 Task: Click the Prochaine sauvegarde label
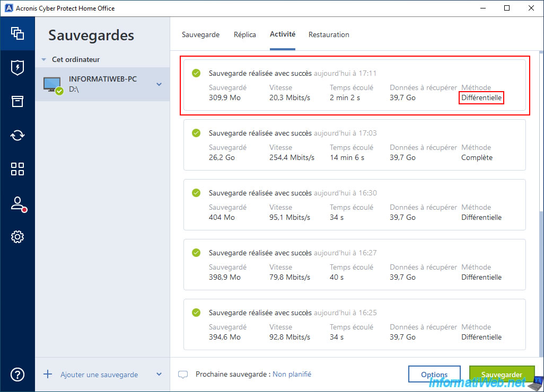[233, 375]
